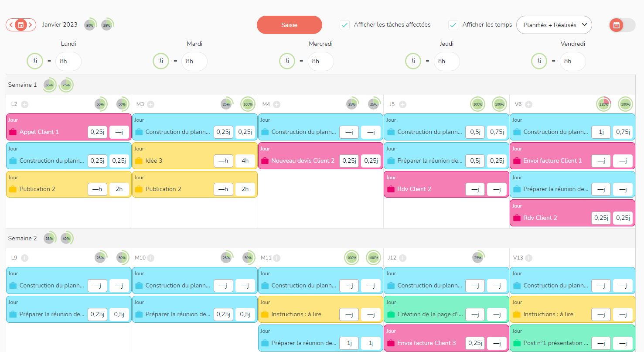Click the 40% ring of Semaine 2
The height and width of the screenshot is (352, 644).
pyautogui.click(x=66, y=239)
